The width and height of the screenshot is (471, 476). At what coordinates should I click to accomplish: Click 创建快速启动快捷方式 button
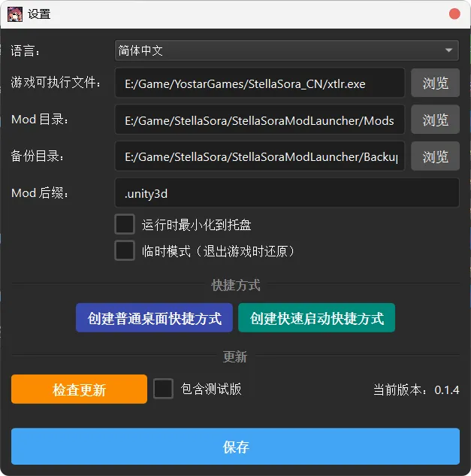tap(316, 318)
